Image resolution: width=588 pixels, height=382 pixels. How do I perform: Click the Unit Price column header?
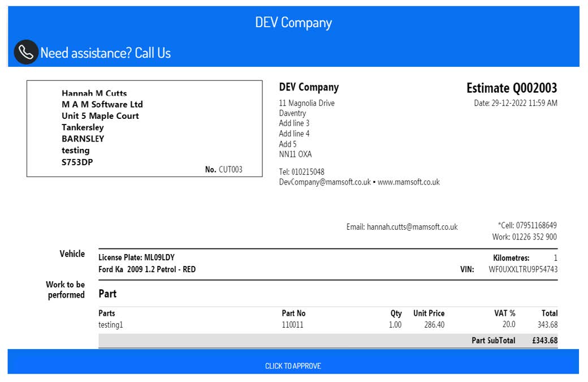[x=429, y=313]
